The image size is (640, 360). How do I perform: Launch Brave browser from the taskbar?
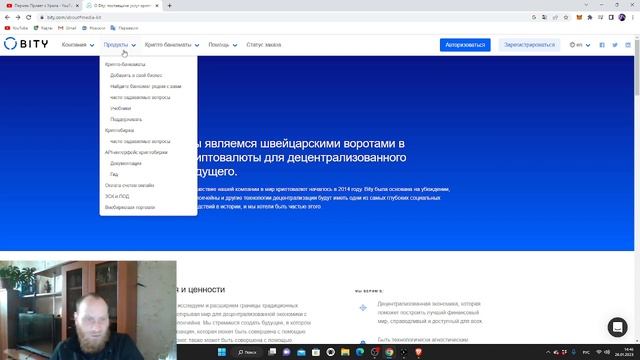(418, 352)
